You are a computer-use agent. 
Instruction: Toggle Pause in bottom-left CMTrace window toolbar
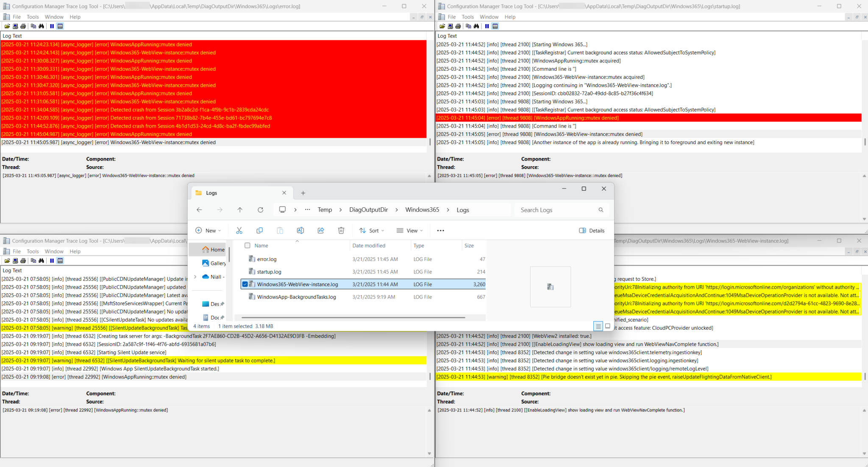[52, 261]
